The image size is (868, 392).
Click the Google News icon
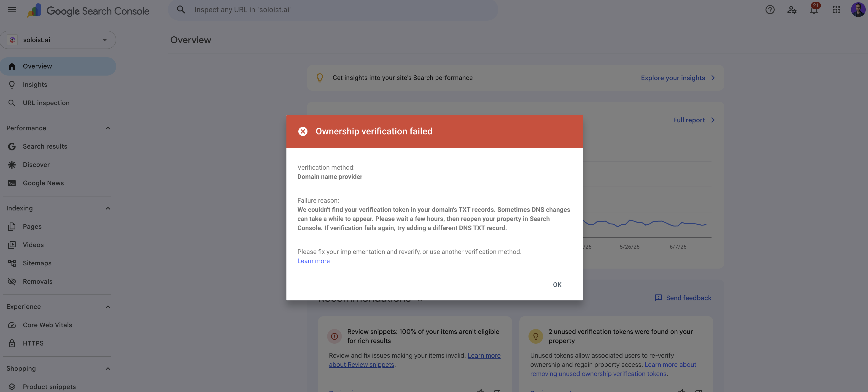click(12, 183)
